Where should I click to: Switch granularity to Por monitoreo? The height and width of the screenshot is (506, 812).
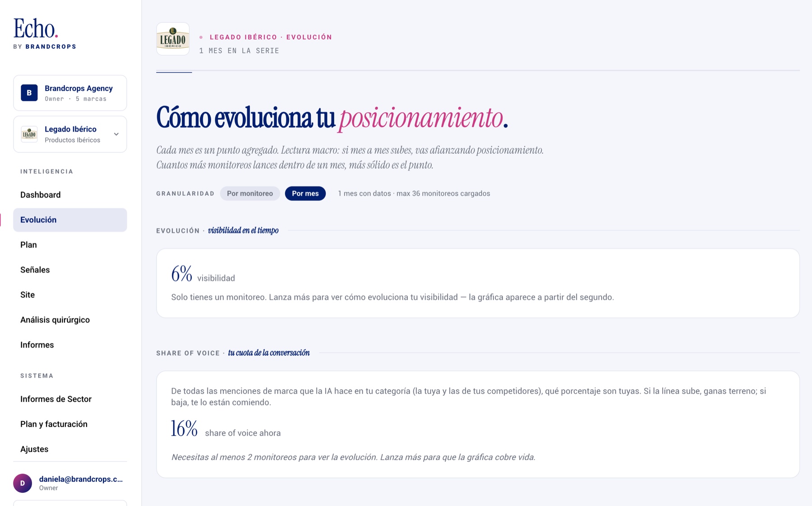pyautogui.click(x=250, y=193)
